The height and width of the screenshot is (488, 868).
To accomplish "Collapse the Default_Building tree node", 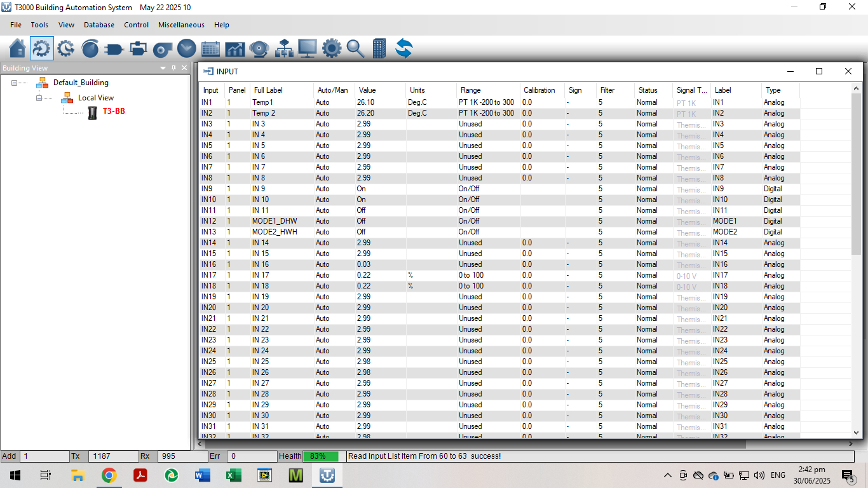I will (x=15, y=83).
